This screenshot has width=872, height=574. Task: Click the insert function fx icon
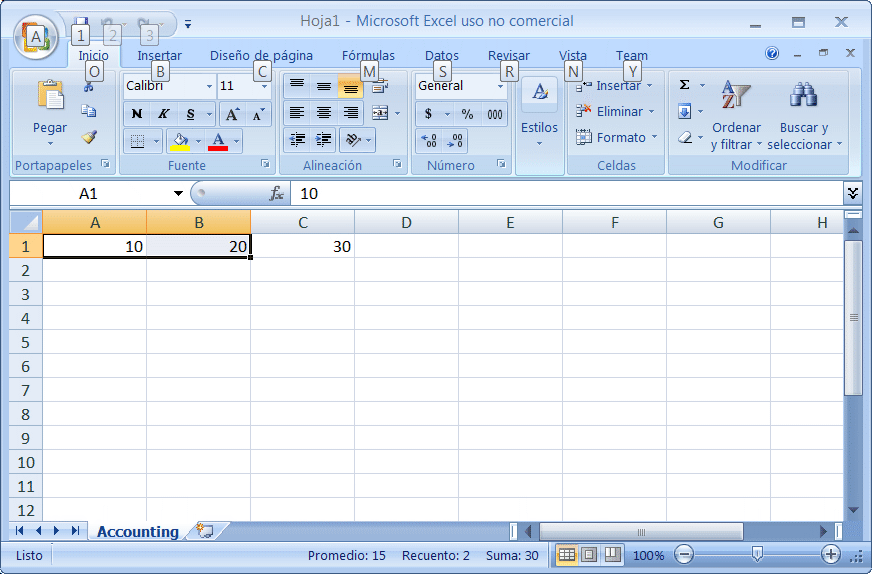[x=276, y=194]
